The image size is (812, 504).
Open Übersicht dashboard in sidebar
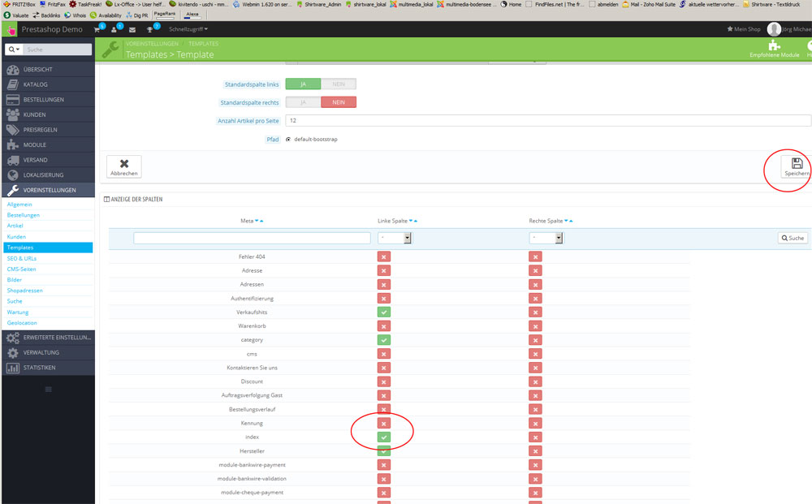pyautogui.click(x=48, y=69)
